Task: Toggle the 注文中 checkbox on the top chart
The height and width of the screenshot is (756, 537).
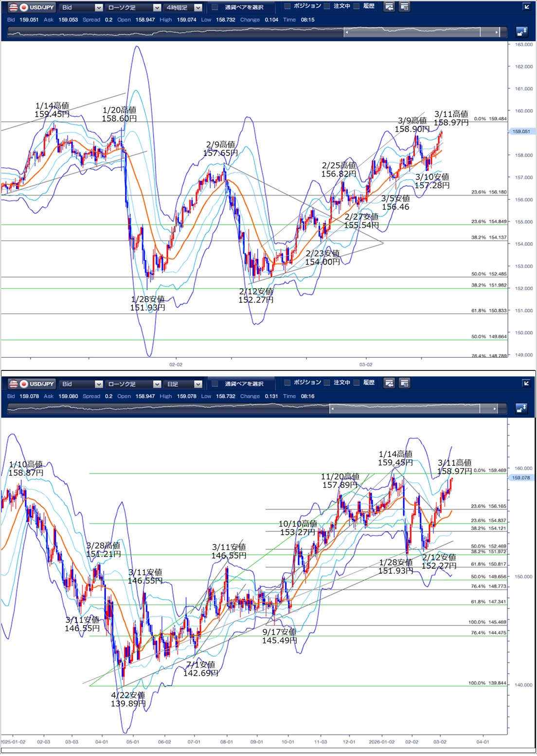Action: tap(327, 6)
